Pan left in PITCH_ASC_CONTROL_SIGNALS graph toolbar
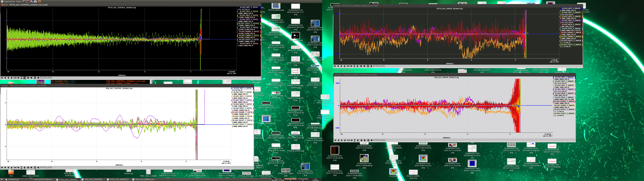The image size is (644, 181). (x=2, y=78)
